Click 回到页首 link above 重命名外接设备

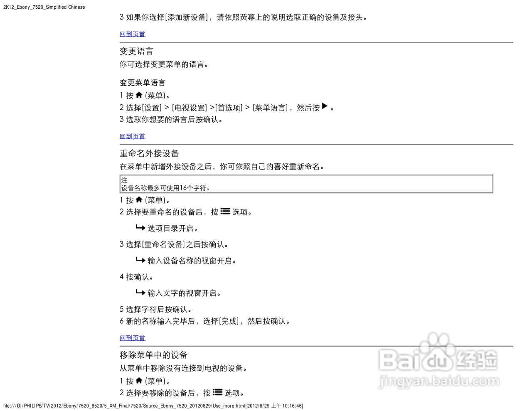(133, 136)
